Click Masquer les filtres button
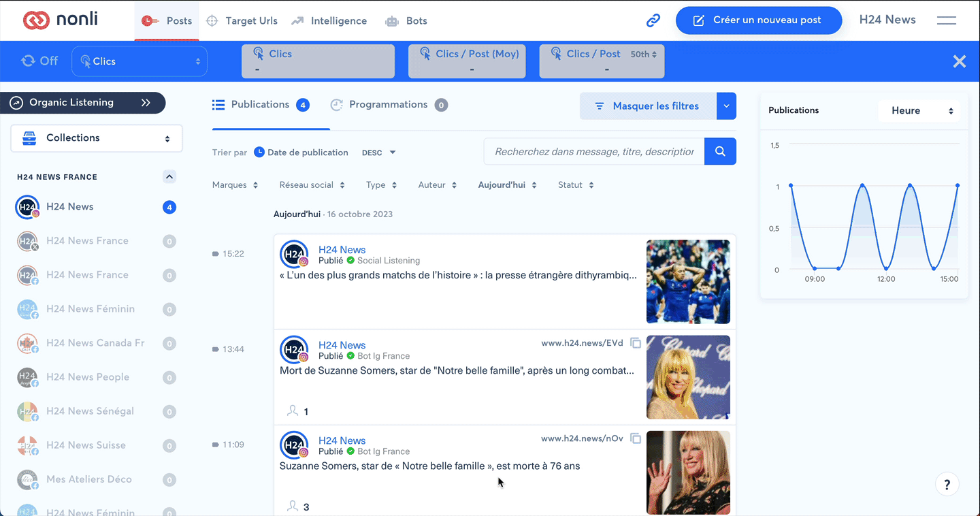 648,106
